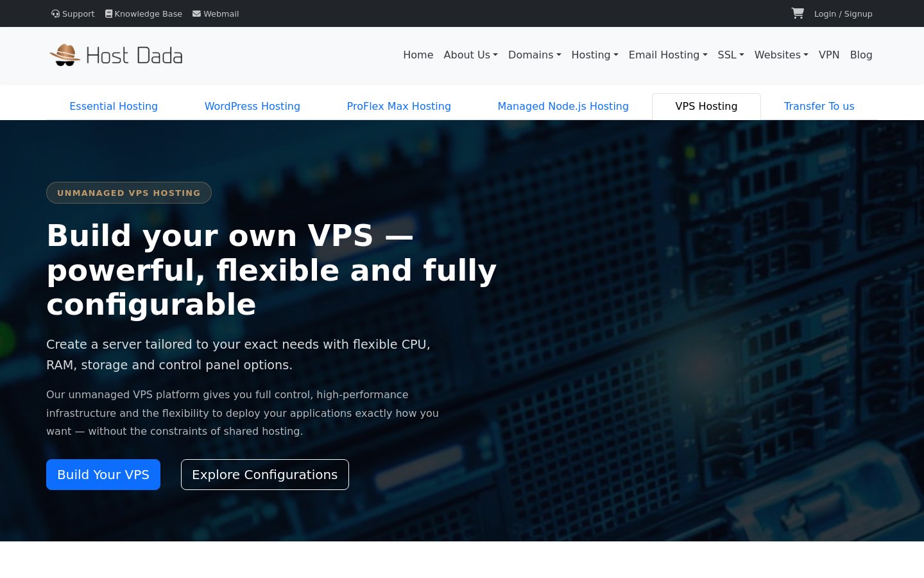
Task: Visit the Blog menu link
Action: click(x=861, y=55)
